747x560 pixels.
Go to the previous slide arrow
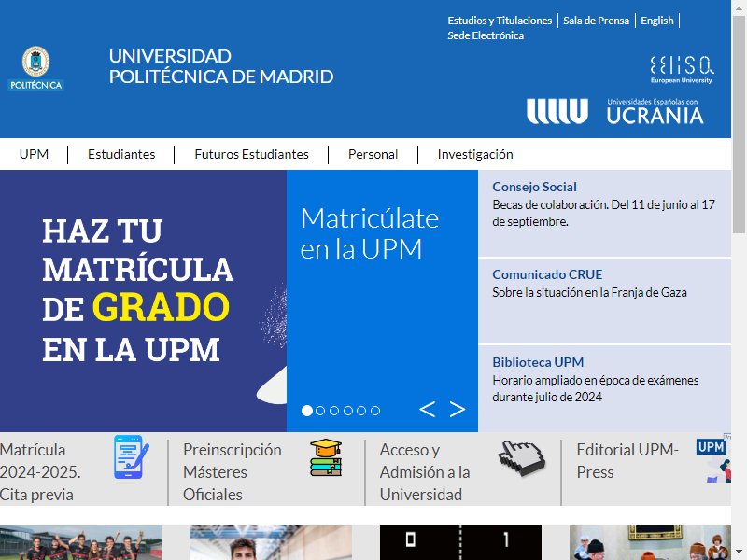[427, 409]
